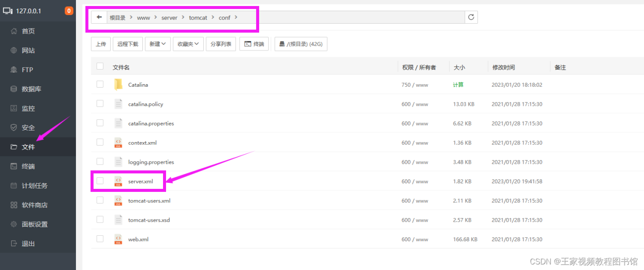Open 网站 in the sidebar
Screen dimensions: 644x270
point(38,50)
